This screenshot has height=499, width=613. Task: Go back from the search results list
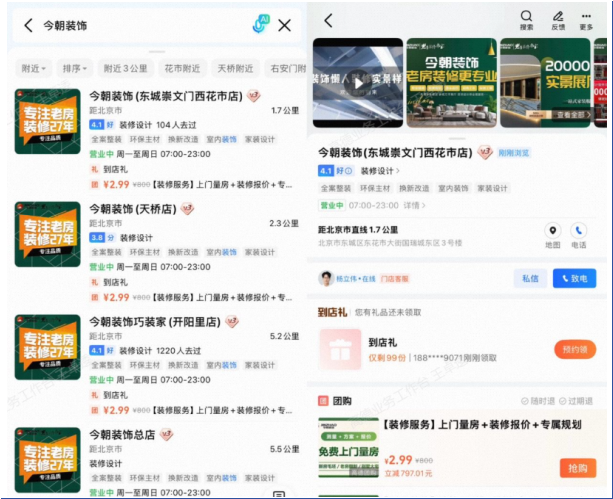28,25
